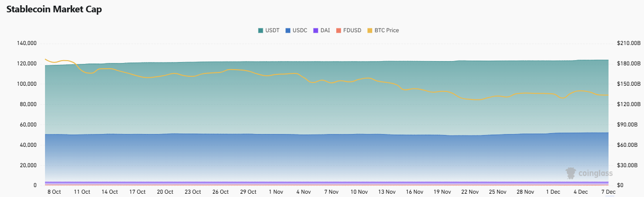Select the 8 Oct date label
Screen dimensions: 644x197
(54, 192)
